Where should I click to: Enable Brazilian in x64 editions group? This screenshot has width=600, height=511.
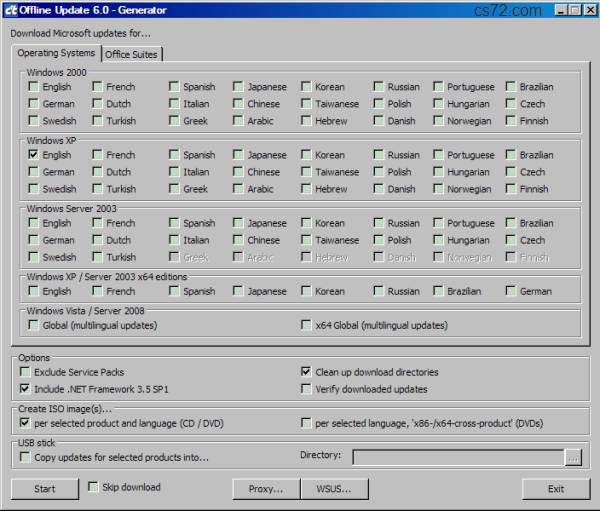click(x=438, y=291)
